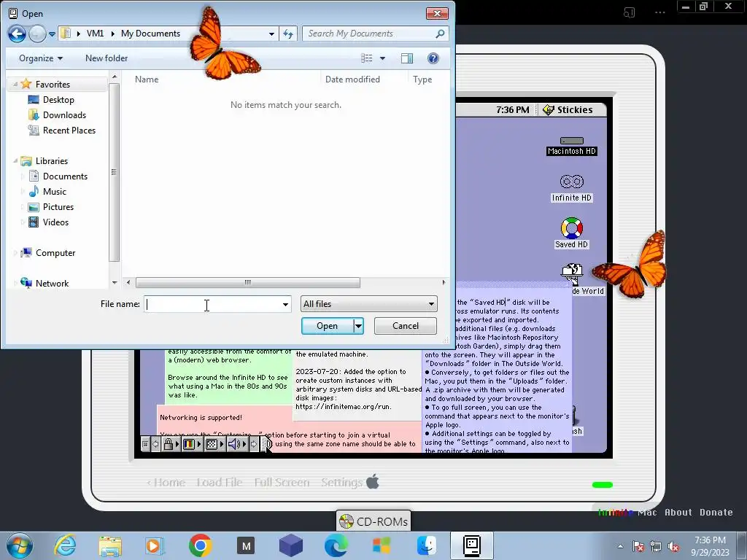Select Recent Places under Favorites
This screenshot has height=560, width=747.
pyautogui.click(x=69, y=130)
